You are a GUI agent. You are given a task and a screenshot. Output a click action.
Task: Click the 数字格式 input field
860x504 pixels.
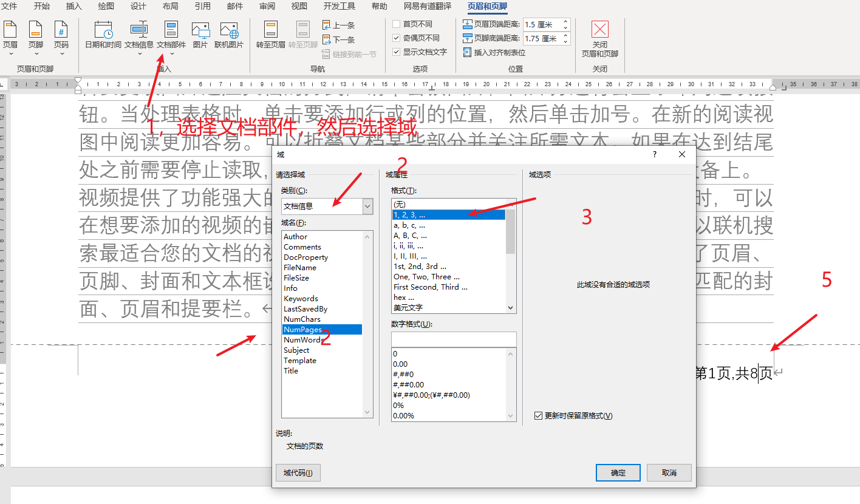point(454,339)
